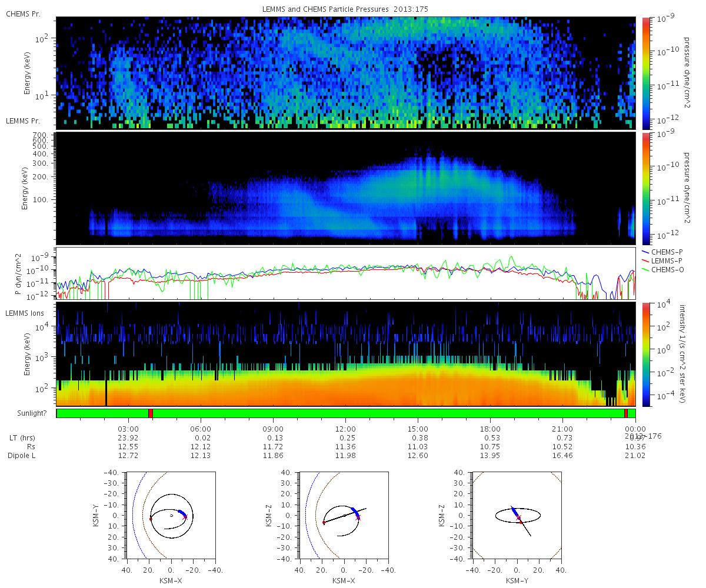The image size is (706, 588).
Task: Click the Rs value 12.55
Action: 128,447
